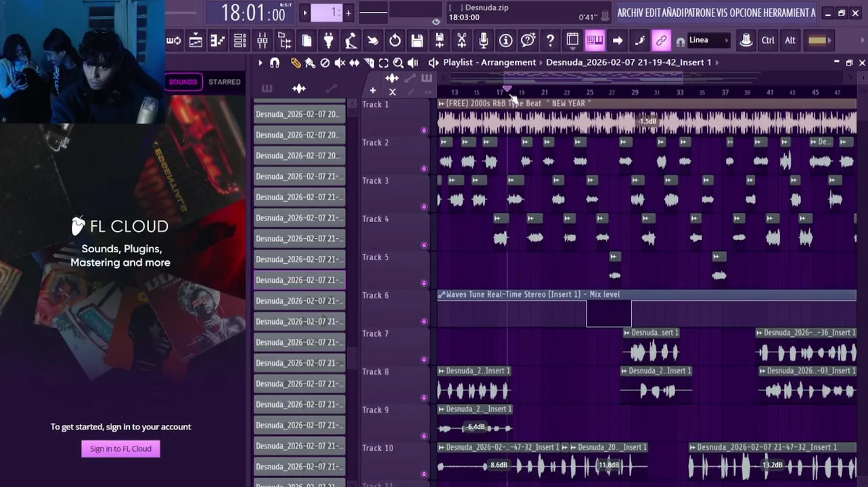868x487 pixels.
Task: Select the Playback speaker tool in Playlist
Action: (x=413, y=62)
